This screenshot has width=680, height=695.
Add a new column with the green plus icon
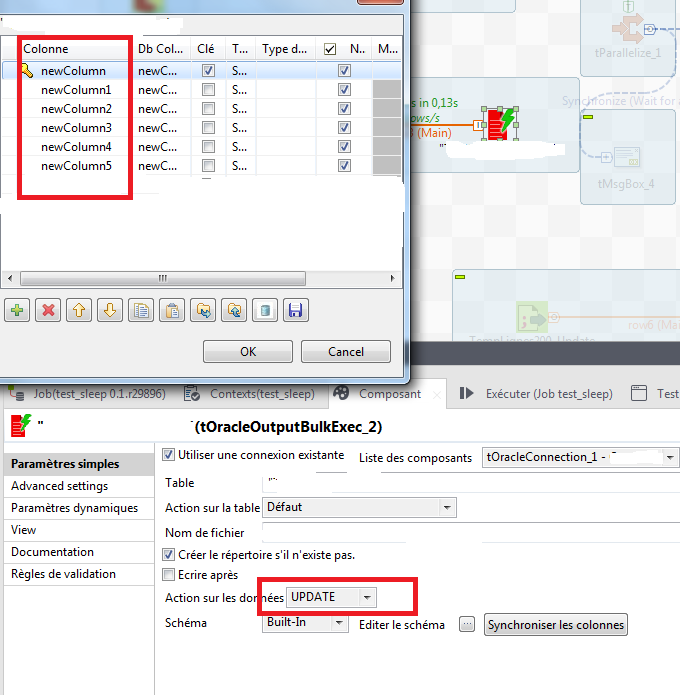[17, 310]
